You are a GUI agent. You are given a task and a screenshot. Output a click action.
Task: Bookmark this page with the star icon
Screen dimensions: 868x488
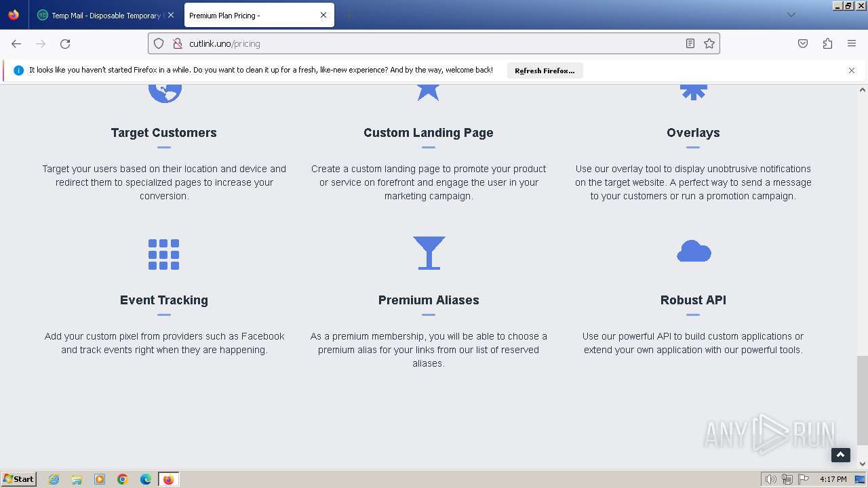pos(709,43)
